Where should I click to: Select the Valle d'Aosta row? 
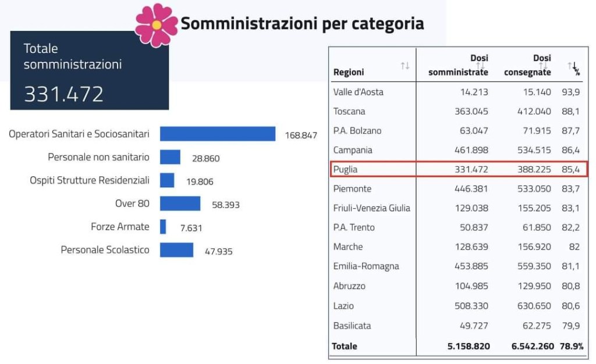pos(458,92)
